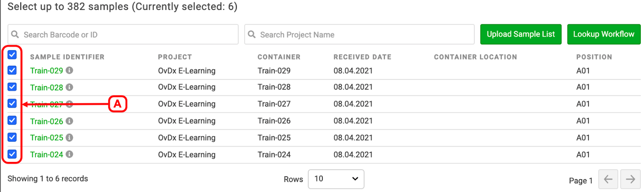Click the Lookup Workflow button
The image size is (644, 192).
click(604, 34)
